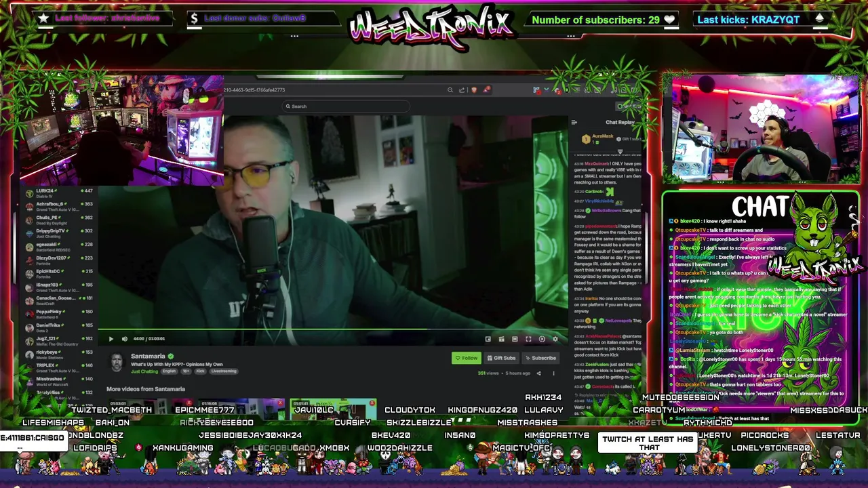
Task: Open TRIPLEX channel in sidebar
Action: (x=58, y=368)
